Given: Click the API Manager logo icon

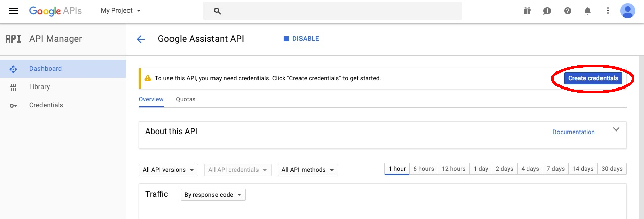Looking at the screenshot, I should (13, 39).
